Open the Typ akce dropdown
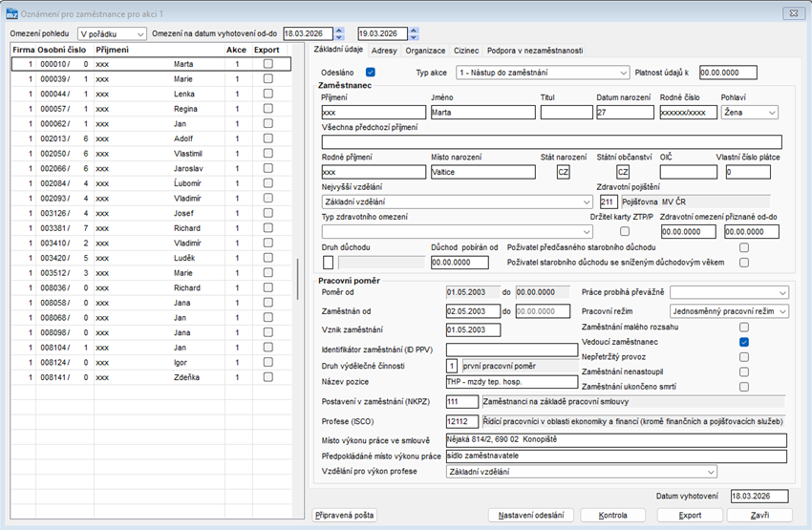Screen dimensions: 812x530 click(543, 73)
